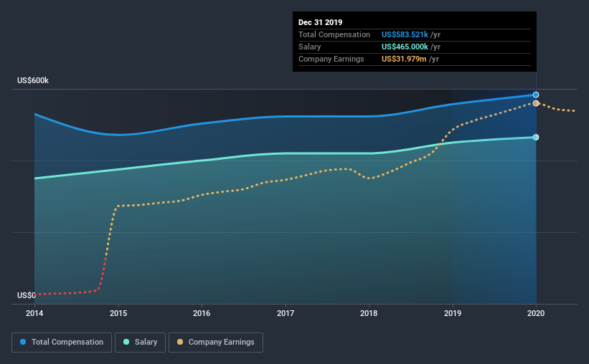The height and width of the screenshot is (364, 589).
Task: Click the US$0 y-axis label
Action: pyautogui.click(x=27, y=296)
